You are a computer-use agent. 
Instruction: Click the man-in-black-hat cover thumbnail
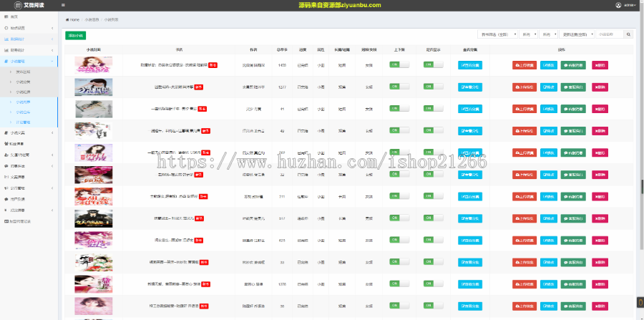coord(94,218)
